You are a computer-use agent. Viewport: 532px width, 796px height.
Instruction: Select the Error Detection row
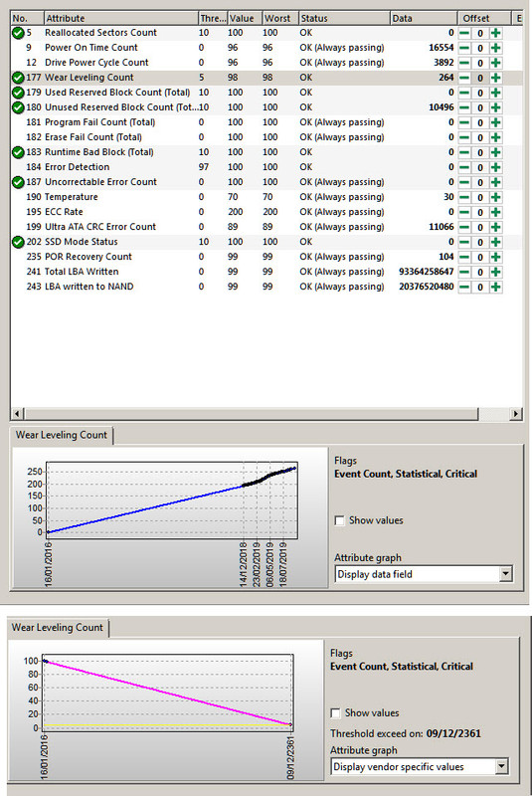point(266,167)
